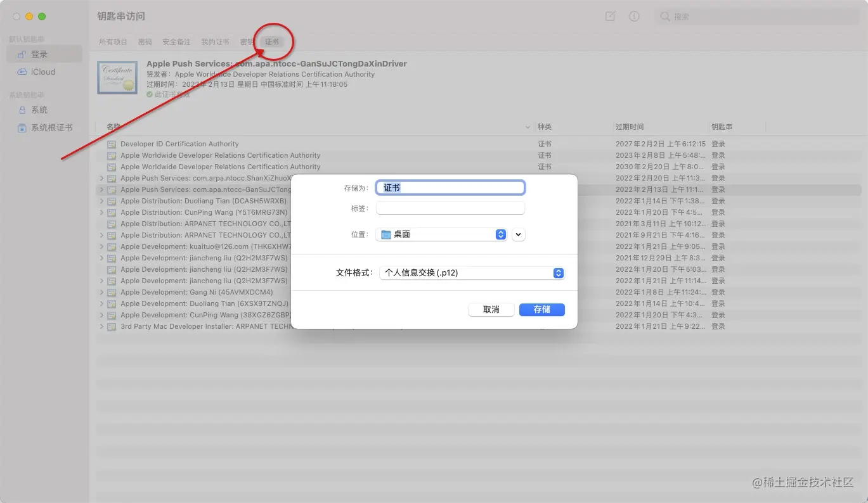Click 存储 button to save the certificate

coord(541,310)
